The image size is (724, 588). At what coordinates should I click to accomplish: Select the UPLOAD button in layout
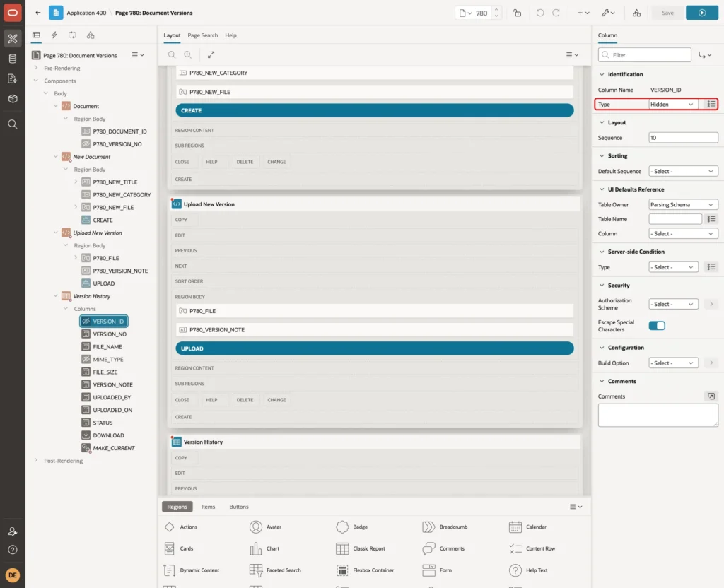click(375, 348)
